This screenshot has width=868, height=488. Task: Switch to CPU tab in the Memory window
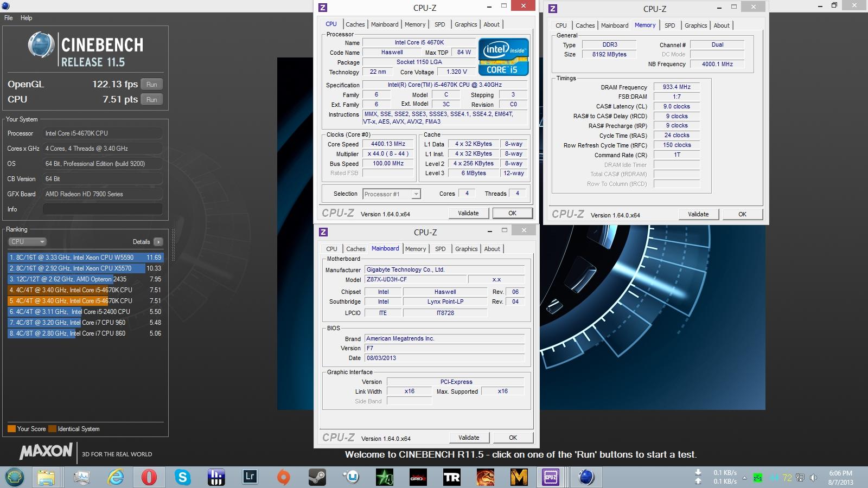pos(561,25)
